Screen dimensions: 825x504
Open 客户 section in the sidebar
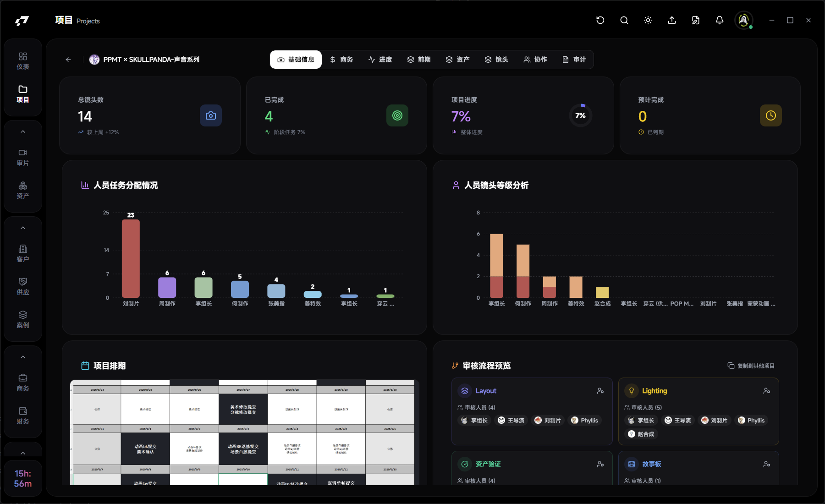[23, 253]
